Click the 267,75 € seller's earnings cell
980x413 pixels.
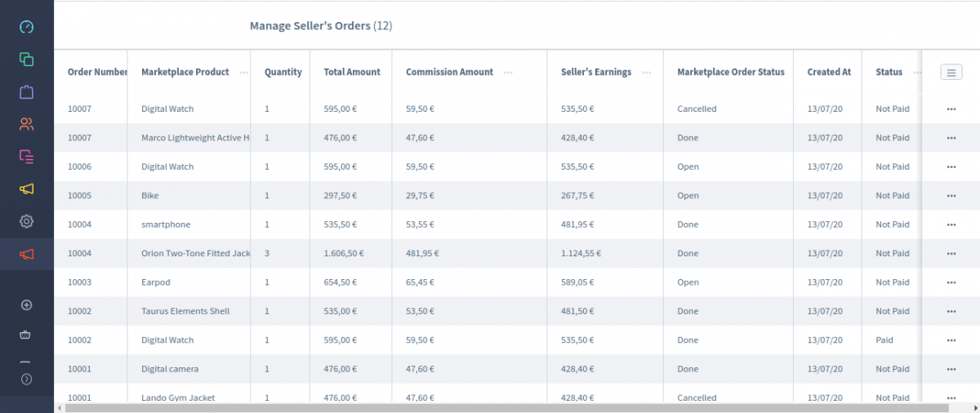click(577, 196)
